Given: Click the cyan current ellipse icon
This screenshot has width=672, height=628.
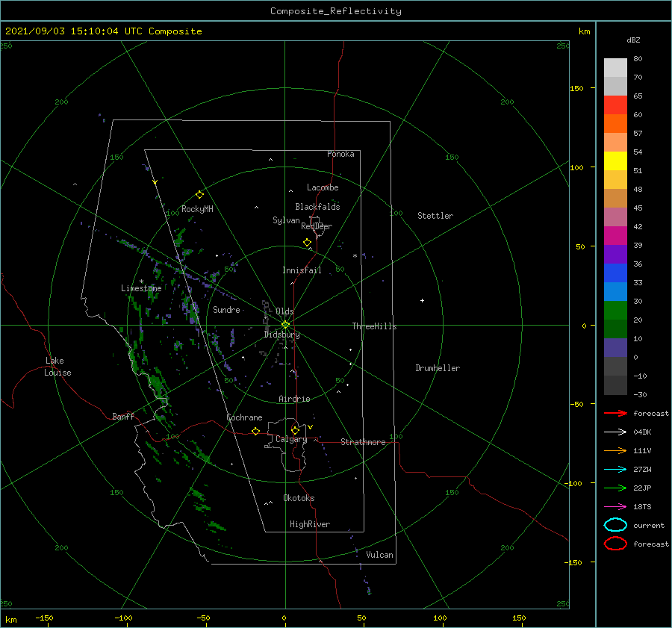Looking at the screenshot, I should (615, 525).
